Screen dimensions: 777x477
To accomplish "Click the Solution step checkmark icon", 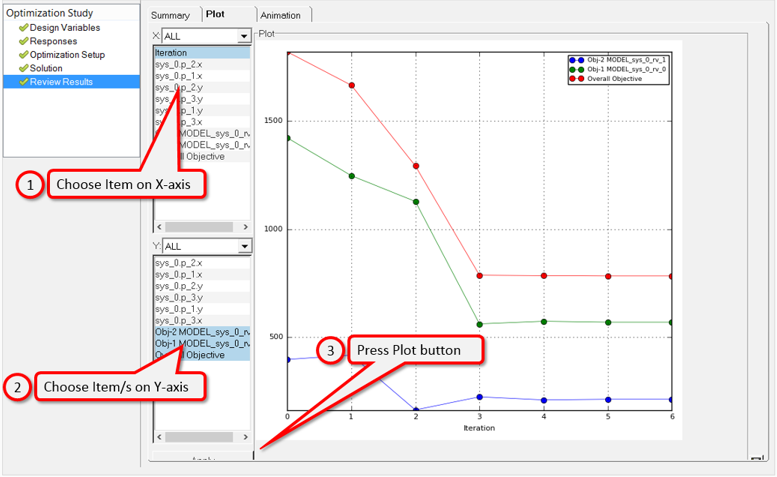I will [x=23, y=68].
